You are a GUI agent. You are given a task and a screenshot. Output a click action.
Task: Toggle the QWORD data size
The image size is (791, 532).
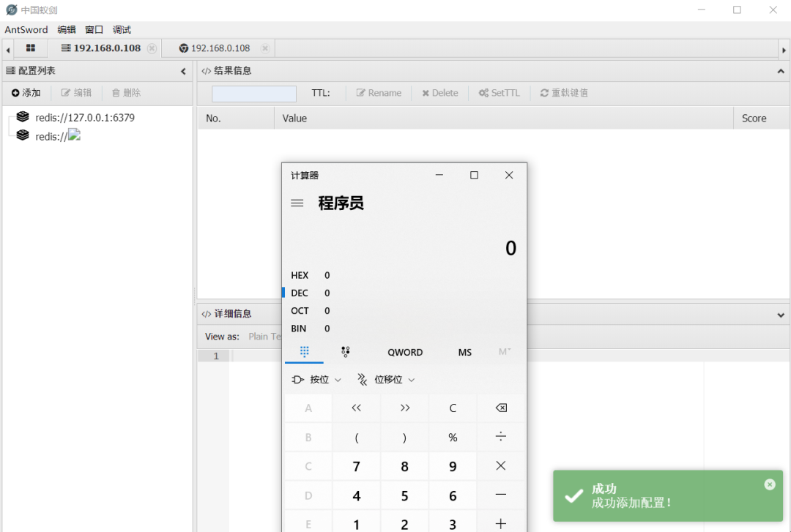[405, 353]
